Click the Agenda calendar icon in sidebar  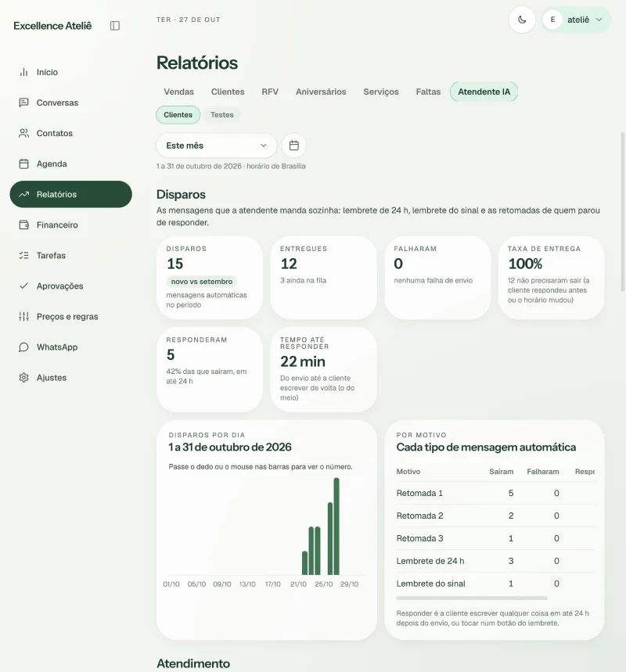coord(24,164)
